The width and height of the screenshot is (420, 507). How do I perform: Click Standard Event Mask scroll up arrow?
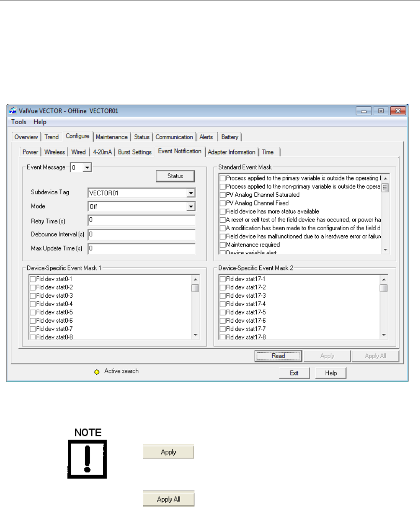point(385,179)
